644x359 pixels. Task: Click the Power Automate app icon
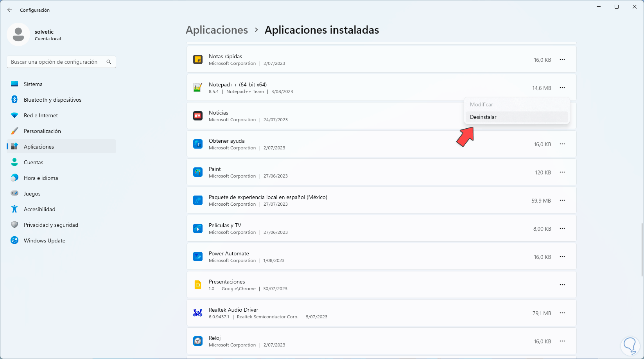198,257
